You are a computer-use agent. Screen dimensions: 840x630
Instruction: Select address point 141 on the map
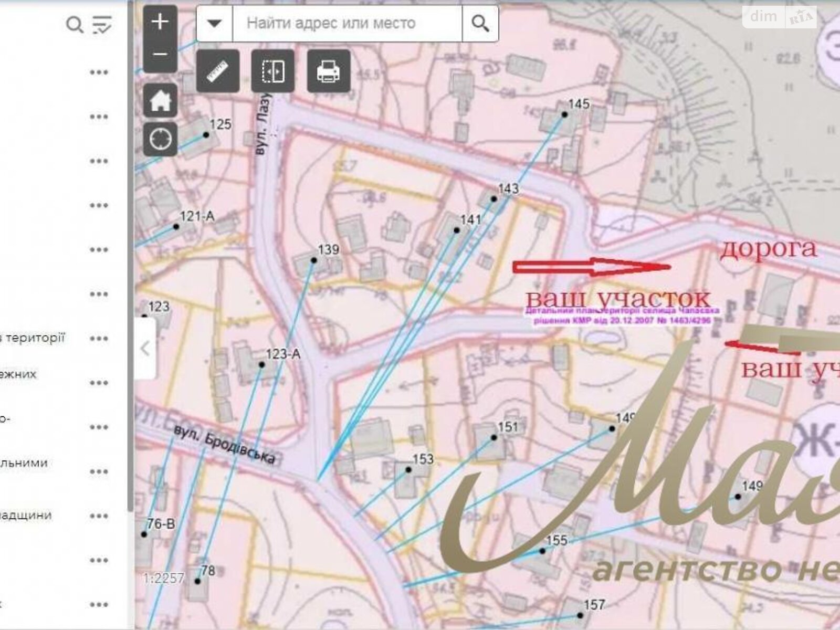[457, 230]
